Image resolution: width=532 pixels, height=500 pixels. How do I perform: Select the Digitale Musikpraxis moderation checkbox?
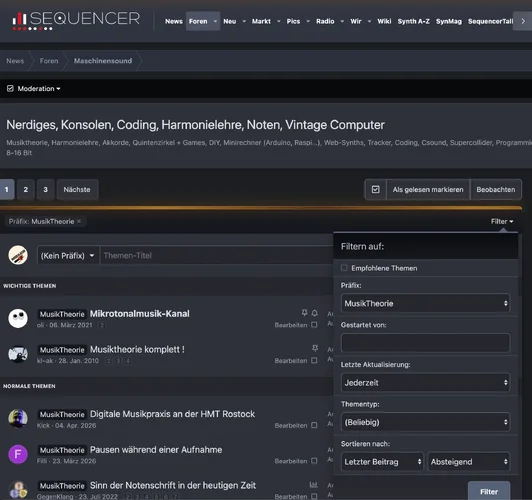tap(314, 425)
